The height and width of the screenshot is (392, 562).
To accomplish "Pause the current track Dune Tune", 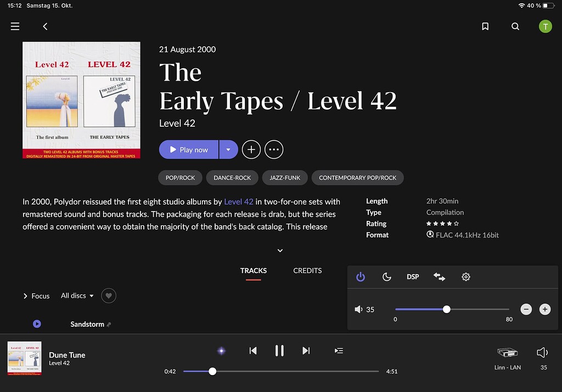I will tap(279, 351).
